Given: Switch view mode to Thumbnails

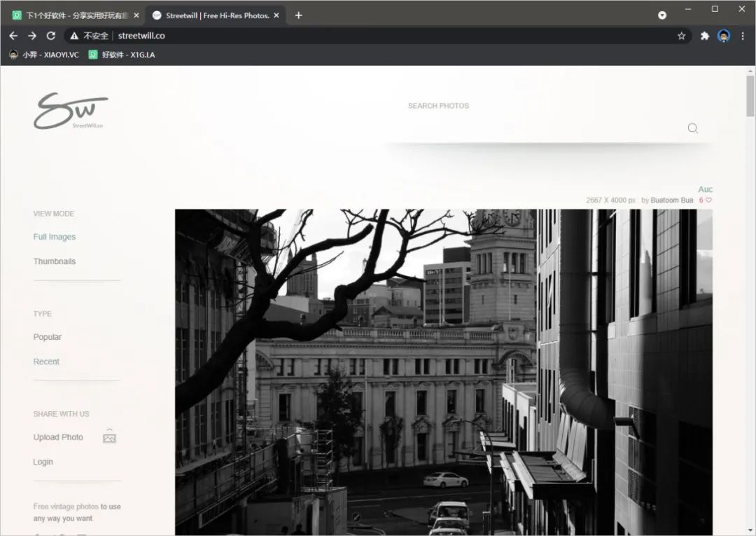Looking at the screenshot, I should 55,261.
